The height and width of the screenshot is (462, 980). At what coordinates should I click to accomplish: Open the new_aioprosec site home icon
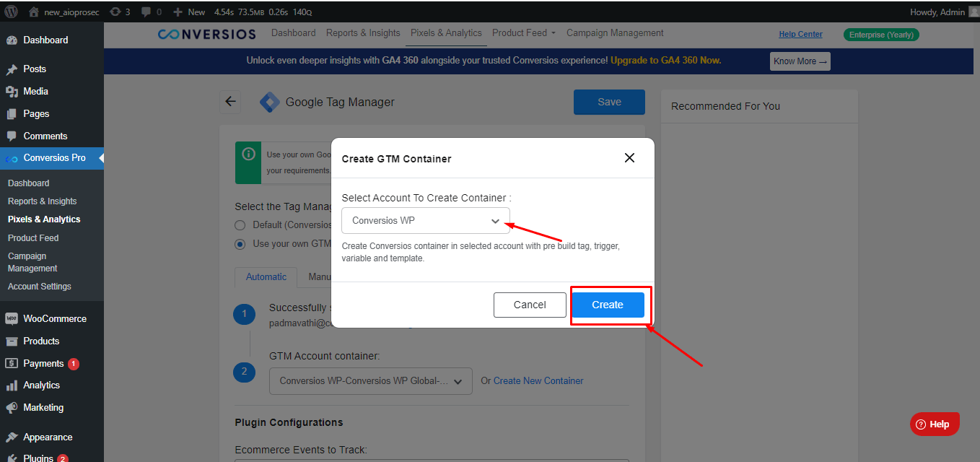(33, 12)
